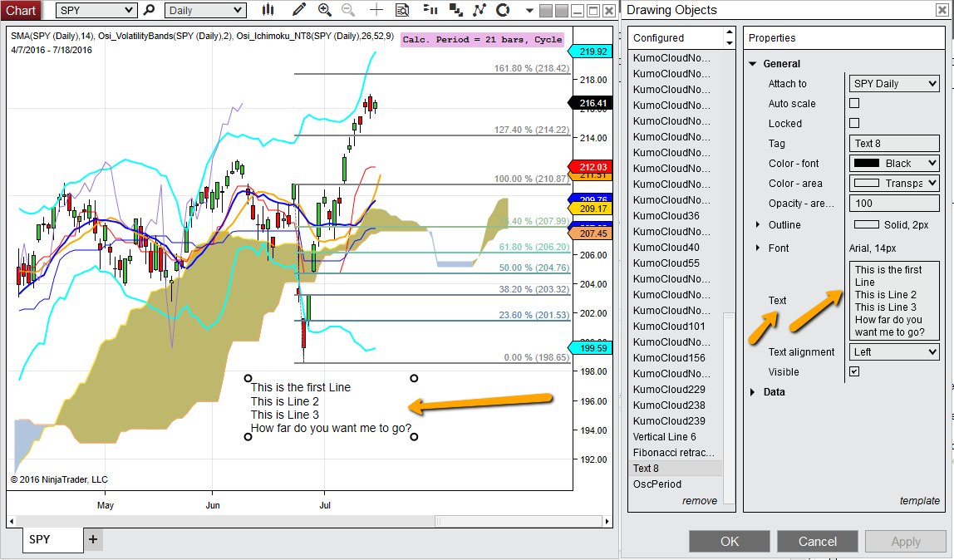Click the remove link under Configured list
This screenshot has width=954, height=560.
tap(699, 501)
